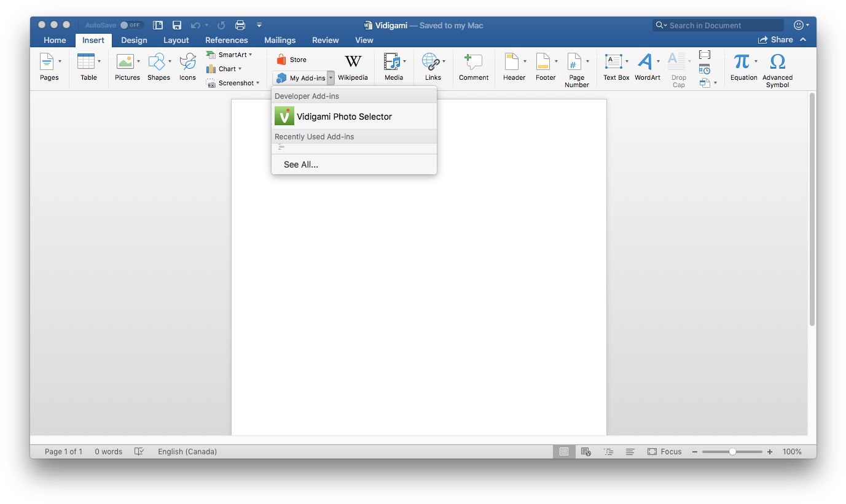This screenshot has height=504, width=846.
Task: Click the Advanced Symbol omega icon
Action: pyautogui.click(x=777, y=63)
